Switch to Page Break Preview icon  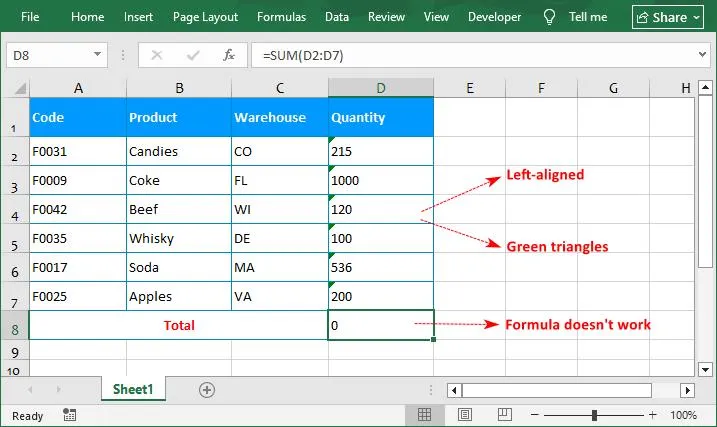tap(504, 415)
